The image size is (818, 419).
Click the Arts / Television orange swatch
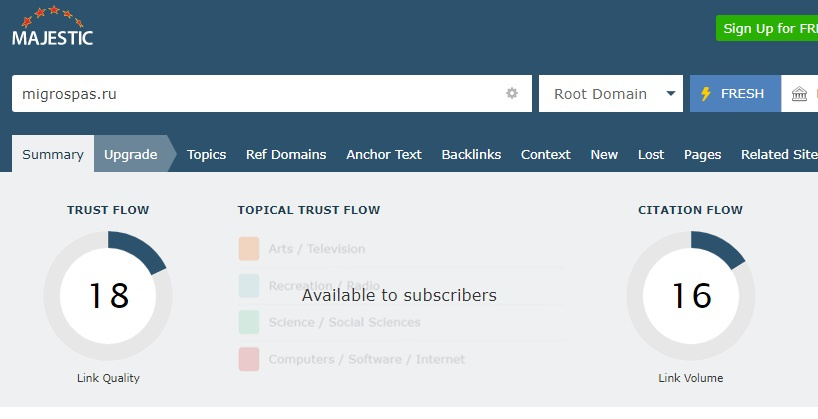249,248
